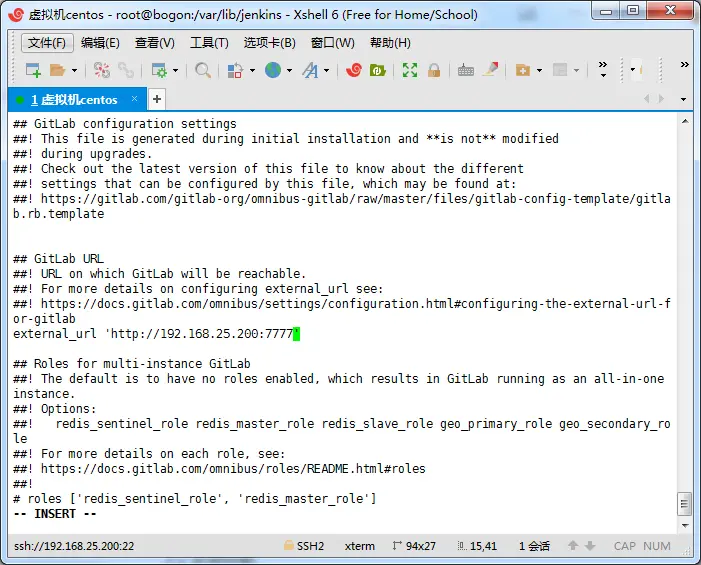Viewport: 701px width, 565px height.
Task: Open the tab list dropdown arrow
Action: (683, 99)
